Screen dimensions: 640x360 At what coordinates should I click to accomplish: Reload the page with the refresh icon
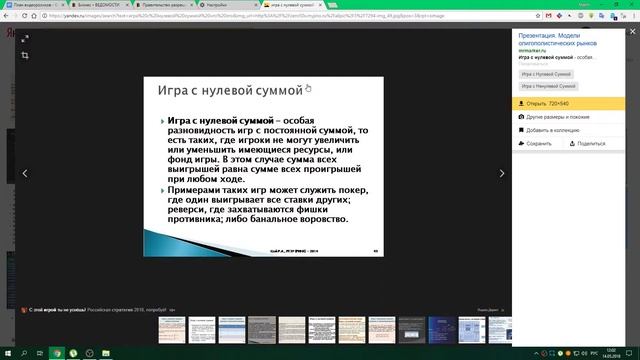(x=24, y=16)
